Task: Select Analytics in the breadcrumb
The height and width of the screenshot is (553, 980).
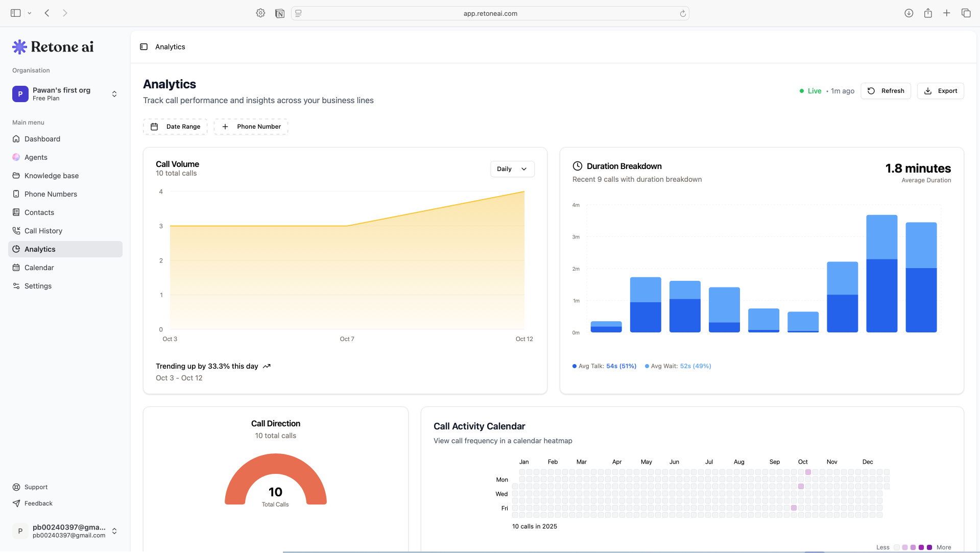Action: click(x=170, y=46)
